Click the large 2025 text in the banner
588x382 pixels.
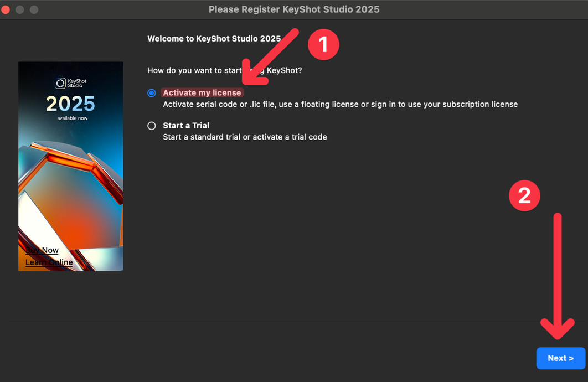pos(70,104)
